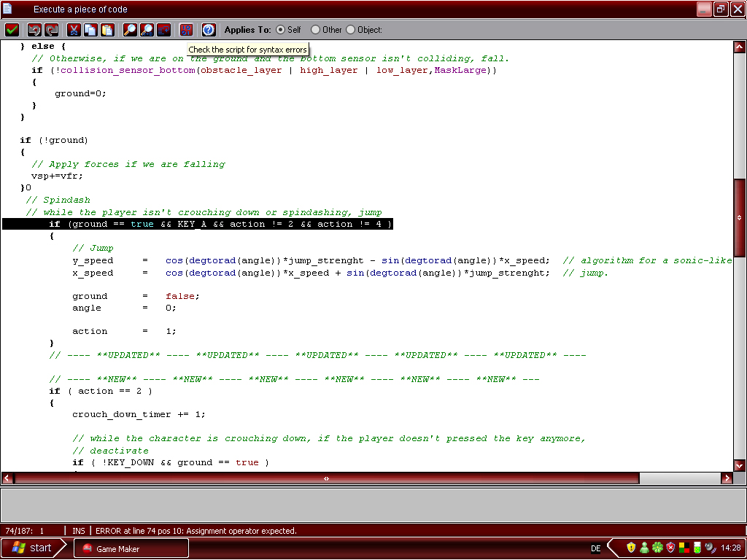Open the green Messenger buddy tray icon
Image resolution: width=747 pixels, height=560 pixels.
coord(644,548)
